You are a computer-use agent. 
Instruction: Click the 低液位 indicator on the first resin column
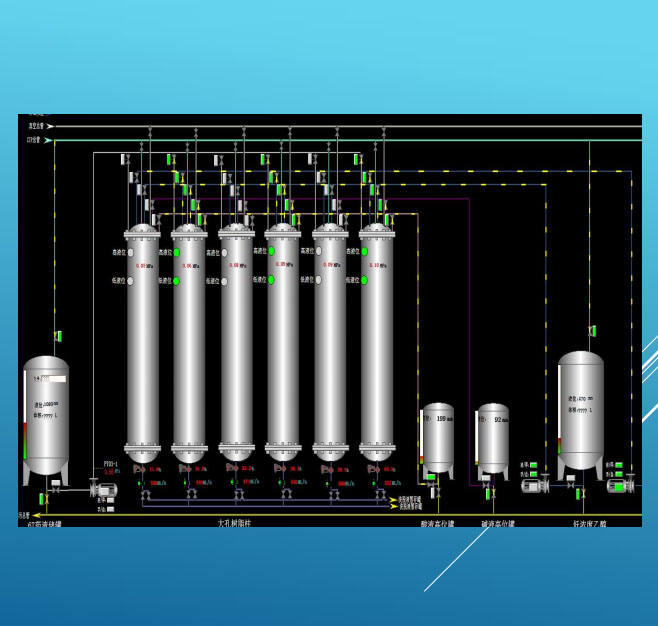pyautogui.click(x=131, y=281)
